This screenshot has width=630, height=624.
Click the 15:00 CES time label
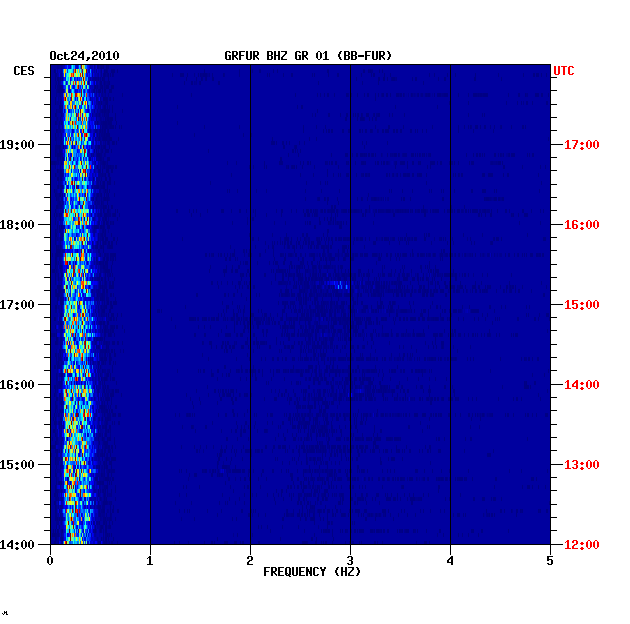[x=17, y=464]
